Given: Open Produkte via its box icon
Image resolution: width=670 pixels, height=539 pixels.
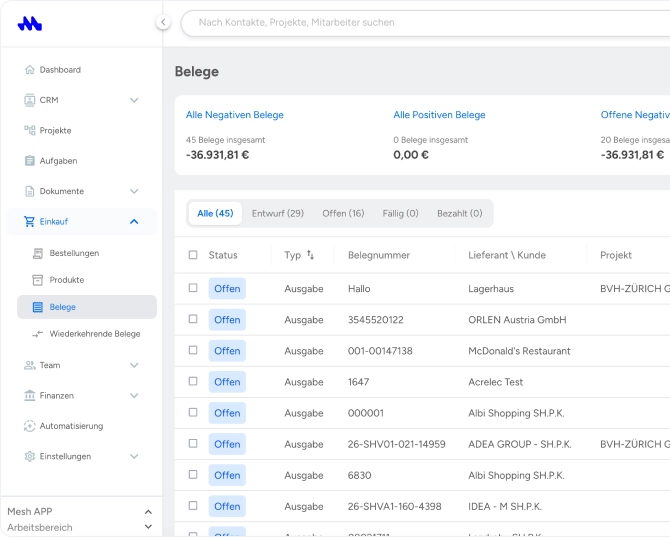Looking at the screenshot, I should [x=38, y=280].
